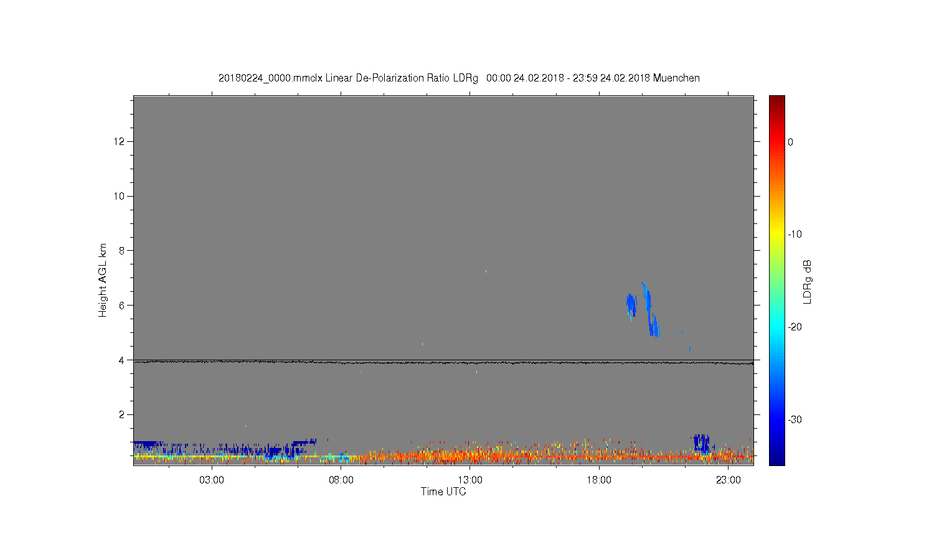The width and height of the screenshot is (934, 560).
Task: Click the colorbar label '-30'
Action: tap(795, 420)
